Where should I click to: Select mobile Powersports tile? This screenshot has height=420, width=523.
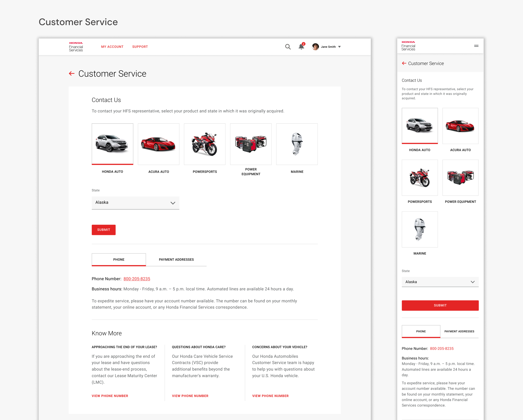tap(420, 178)
